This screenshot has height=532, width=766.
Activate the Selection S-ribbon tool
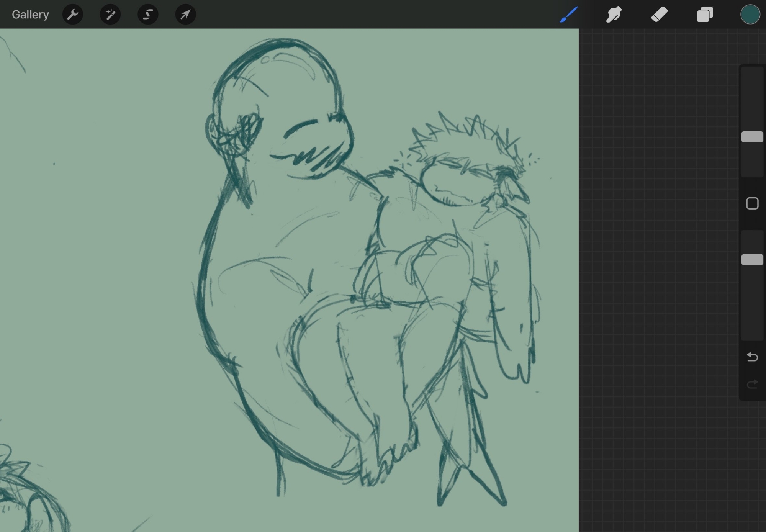point(148,15)
